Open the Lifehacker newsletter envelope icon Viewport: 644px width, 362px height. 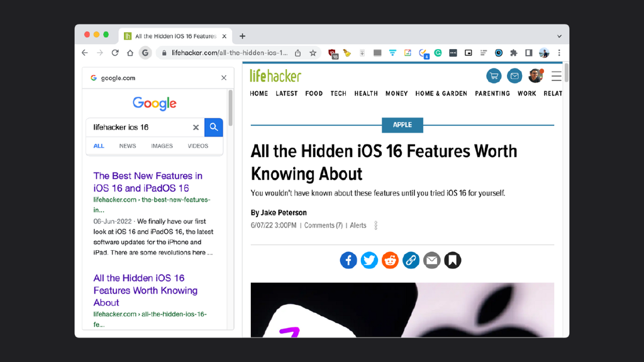point(514,76)
